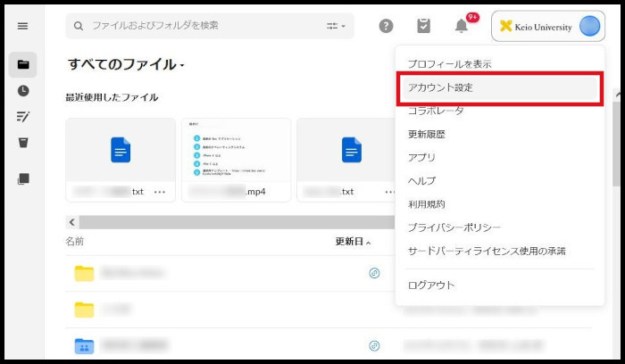Open the Notes sidebar icon
This screenshot has height=364, width=625.
click(23, 116)
